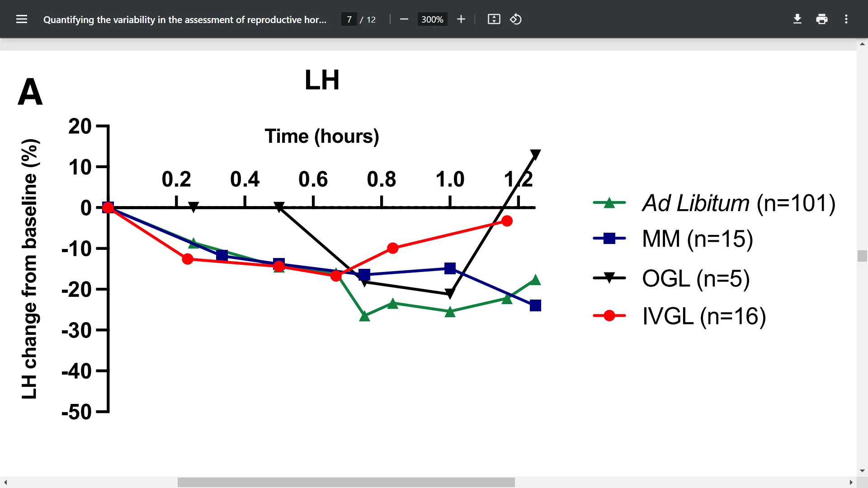Click the 'OGL (n=5)' legend label
Image resolution: width=868 pixels, height=488 pixels.
point(696,278)
